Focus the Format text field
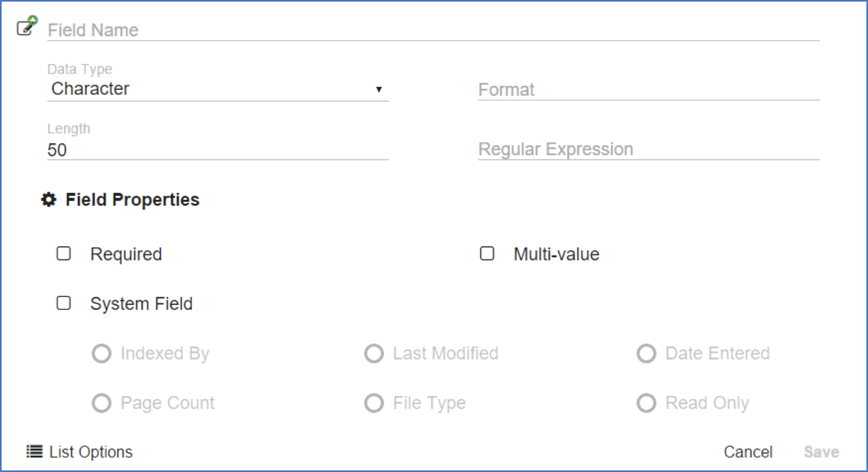This screenshot has height=472, width=868. click(648, 90)
